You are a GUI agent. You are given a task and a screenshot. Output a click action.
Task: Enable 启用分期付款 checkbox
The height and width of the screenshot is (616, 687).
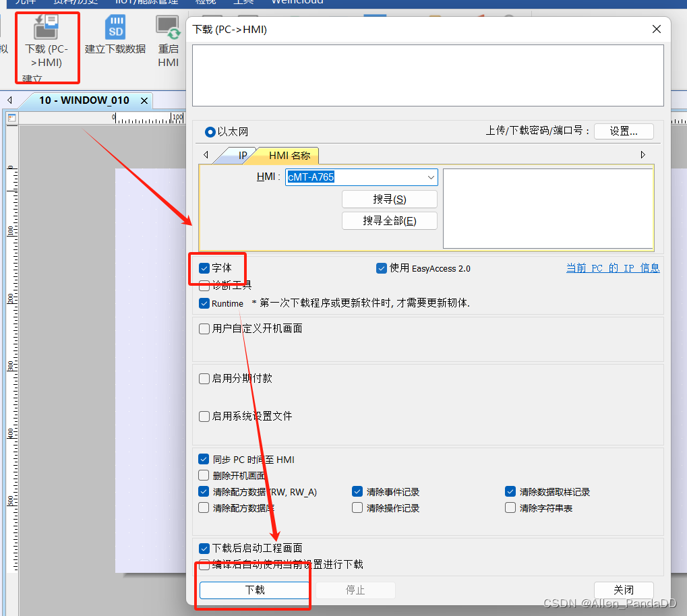[x=204, y=379]
